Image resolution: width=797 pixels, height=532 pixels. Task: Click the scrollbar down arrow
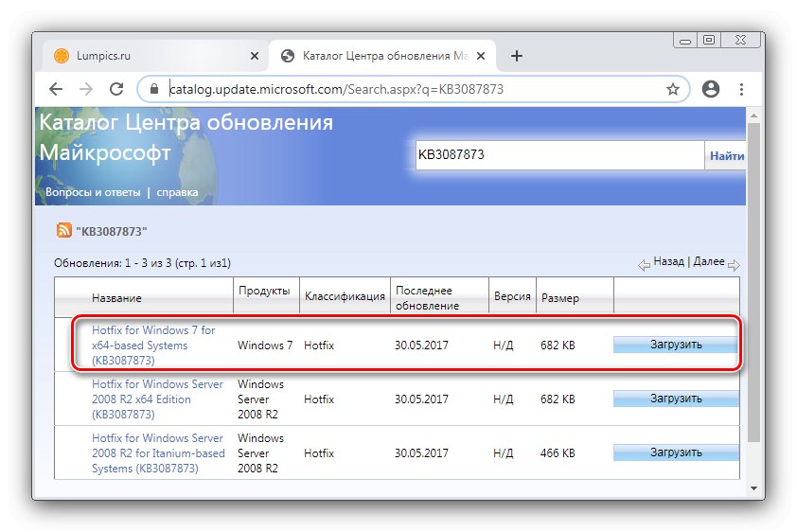[x=753, y=488]
